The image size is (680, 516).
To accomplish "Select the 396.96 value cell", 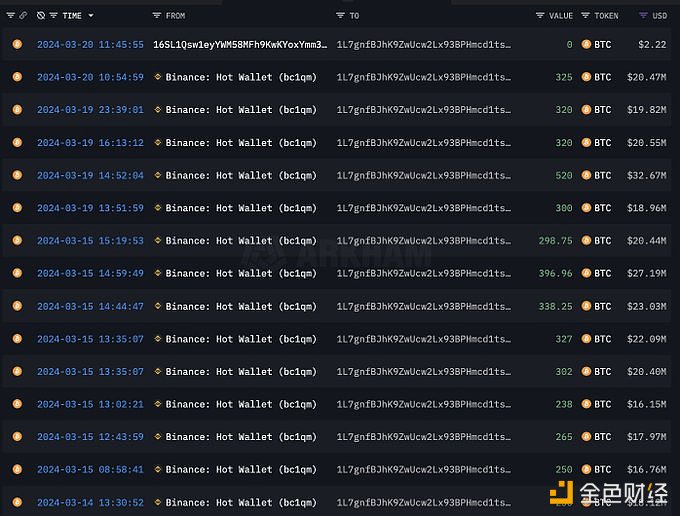I will click(556, 273).
